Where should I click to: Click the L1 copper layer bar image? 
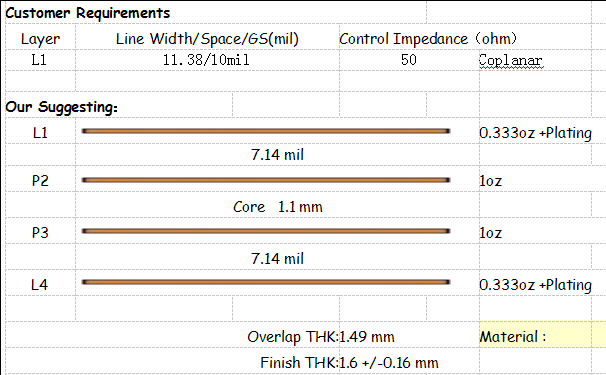coord(266,131)
